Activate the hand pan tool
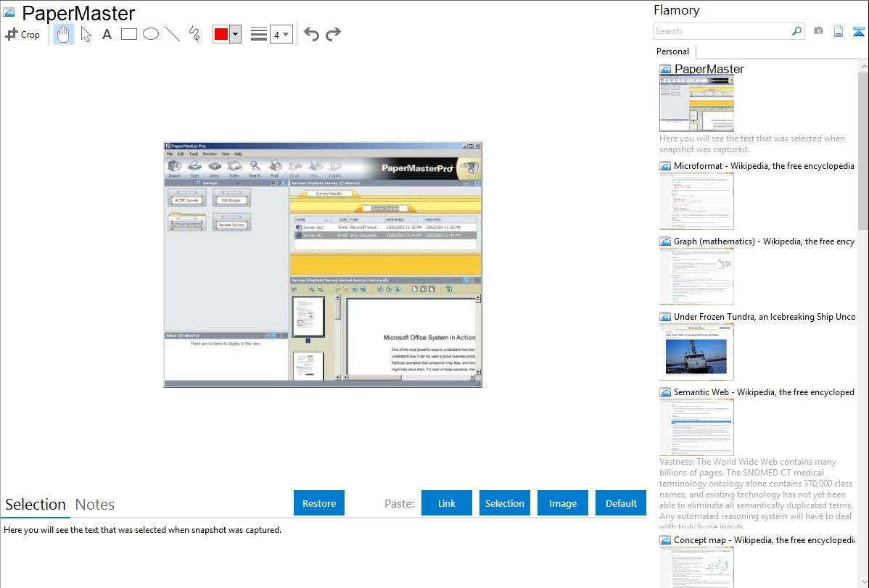Viewport: 869px width, 588px height. 63,34
